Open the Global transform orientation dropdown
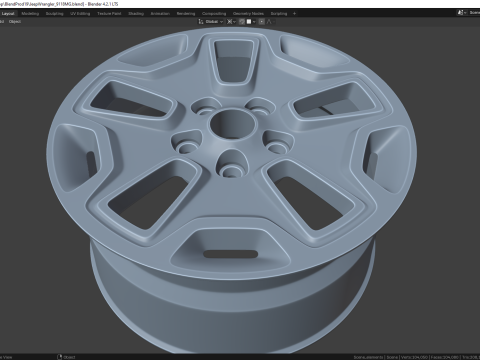 (x=211, y=22)
